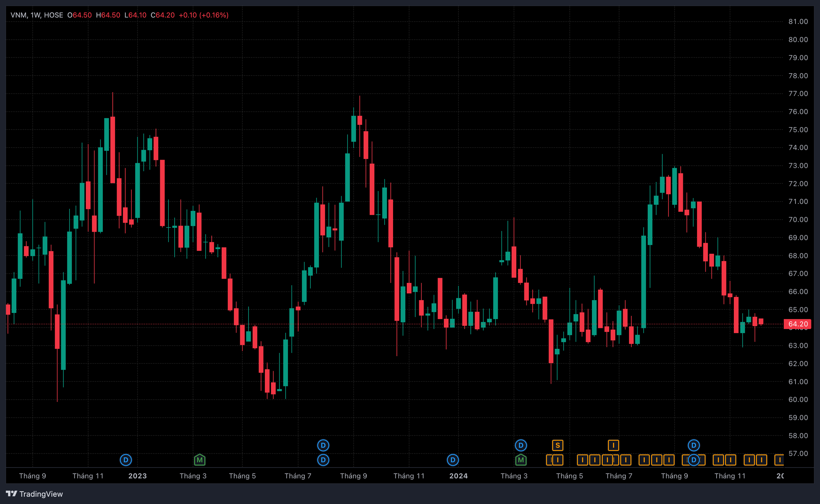Click the lone D dividend marker before 2023
The width and height of the screenshot is (820, 504).
[126, 460]
